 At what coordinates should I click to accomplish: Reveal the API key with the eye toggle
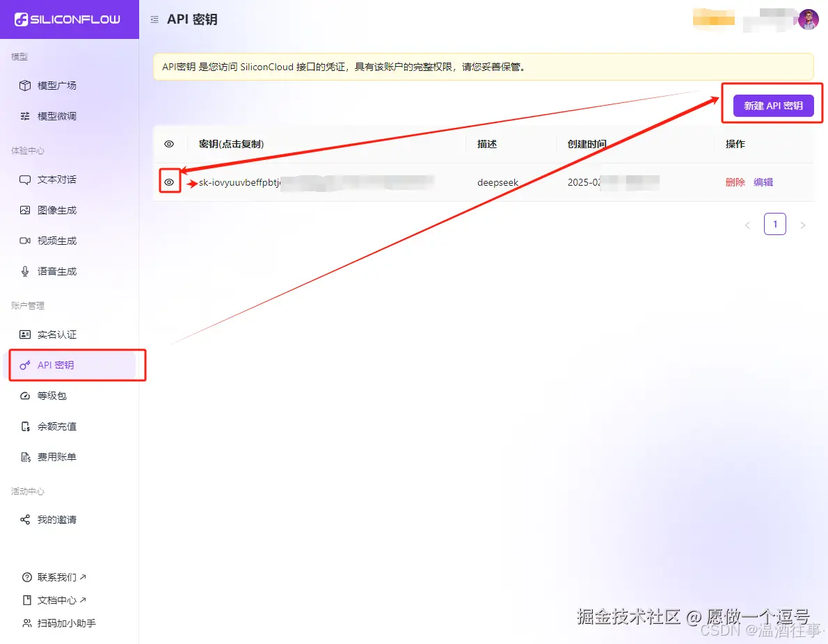click(169, 182)
